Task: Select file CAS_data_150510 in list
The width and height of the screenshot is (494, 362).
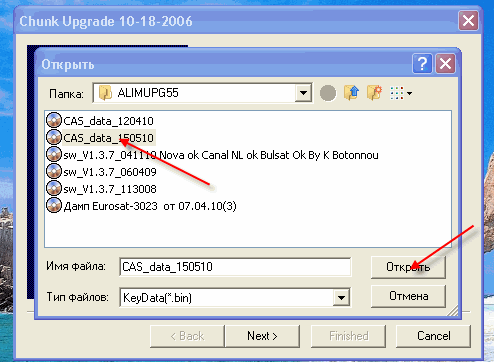Action: (x=108, y=138)
